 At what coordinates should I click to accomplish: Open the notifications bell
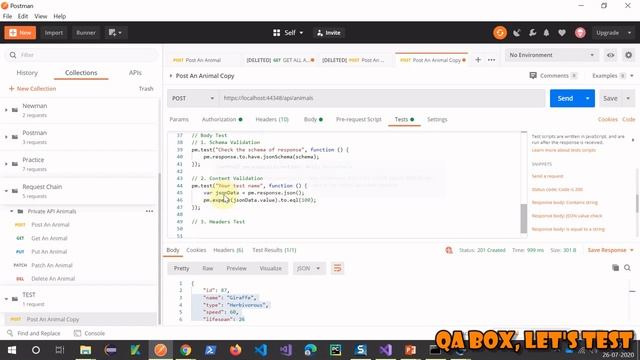(x=547, y=33)
